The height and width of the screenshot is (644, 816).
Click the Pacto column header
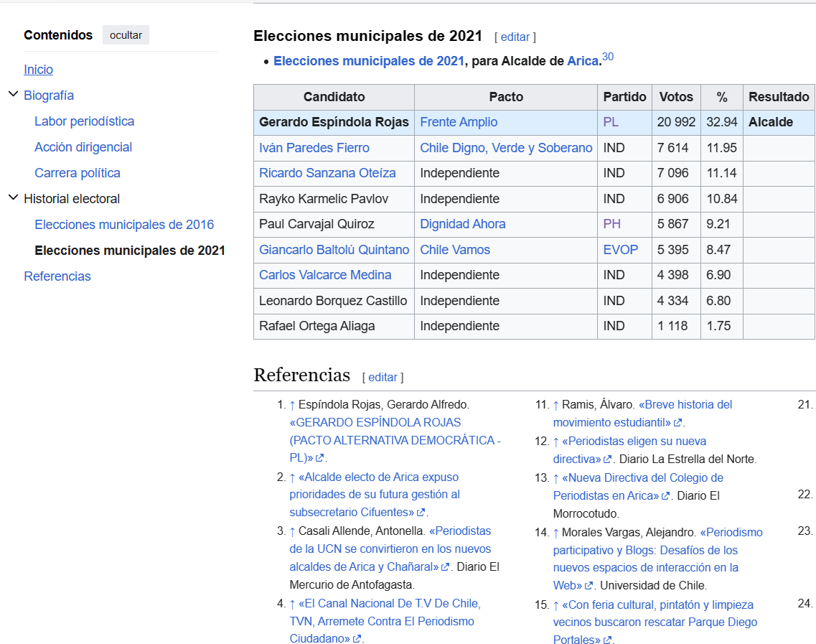tap(506, 97)
